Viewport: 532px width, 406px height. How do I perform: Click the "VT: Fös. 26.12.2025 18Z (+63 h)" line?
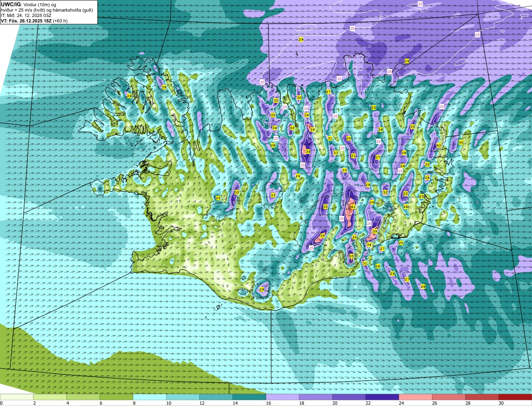tap(34, 21)
